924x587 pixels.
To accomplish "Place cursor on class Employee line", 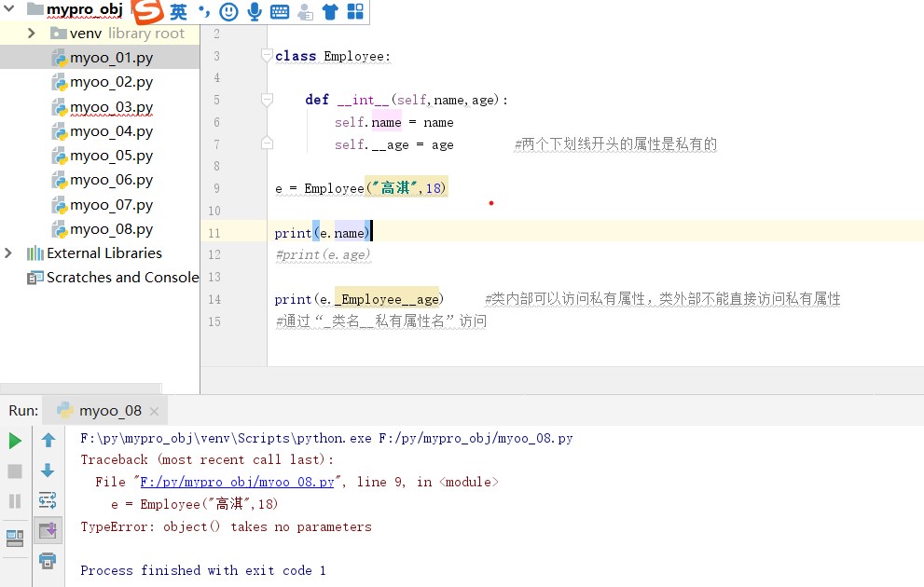I will (x=332, y=57).
